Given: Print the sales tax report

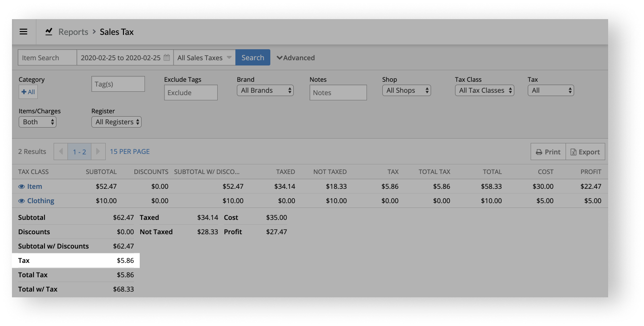Looking at the screenshot, I should coord(548,152).
